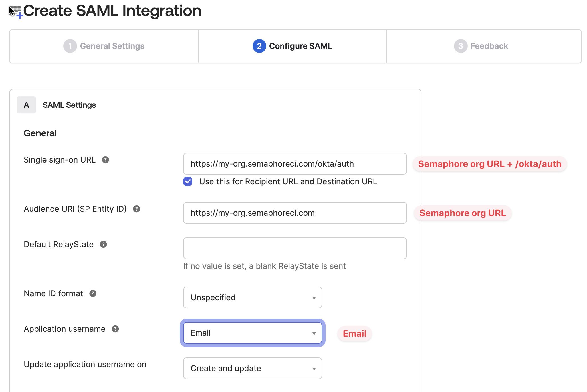Open the Name ID format dropdown

coord(253,297)
